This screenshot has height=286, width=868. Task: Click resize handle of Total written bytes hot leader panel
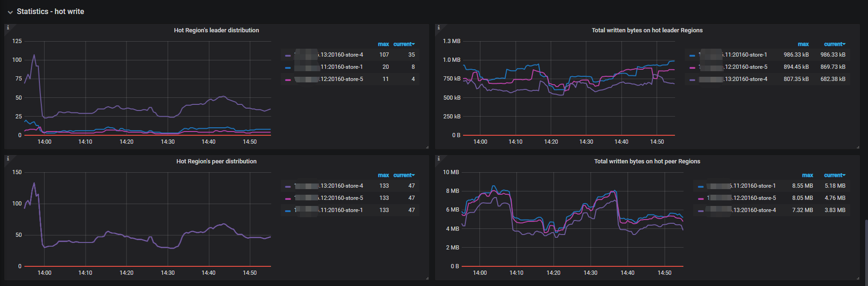tap(858, 147)
